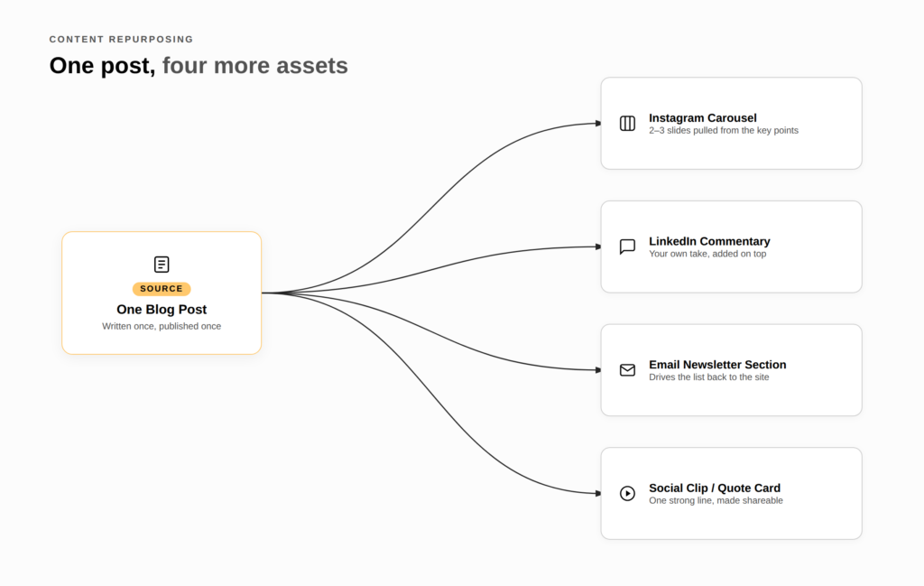Click 'Drives the list back to the site'

tap(709, 377)
